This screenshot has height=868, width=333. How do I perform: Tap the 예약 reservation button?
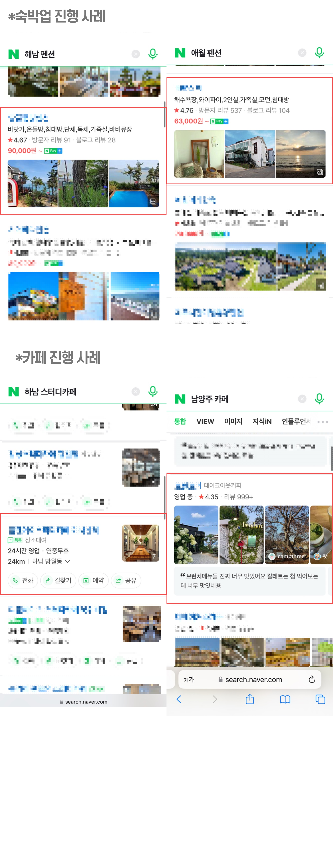(x=94, y=580)
